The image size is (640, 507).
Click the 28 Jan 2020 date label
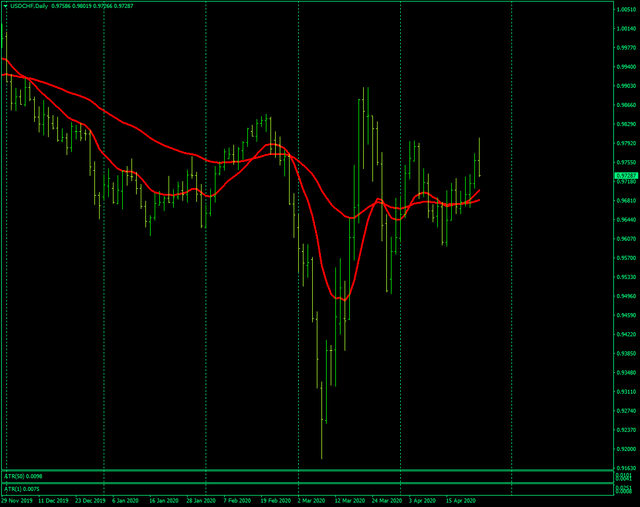pos(201,500)
